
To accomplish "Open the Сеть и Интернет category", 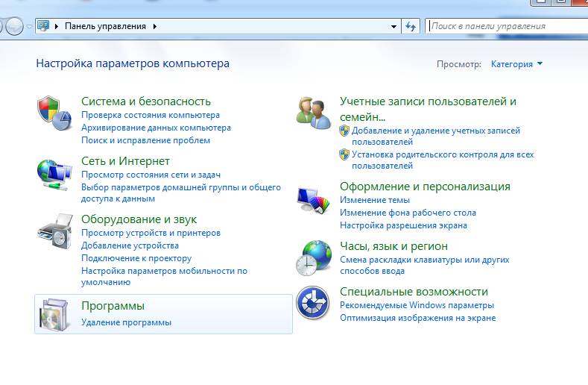I will (x=126, y=161).
